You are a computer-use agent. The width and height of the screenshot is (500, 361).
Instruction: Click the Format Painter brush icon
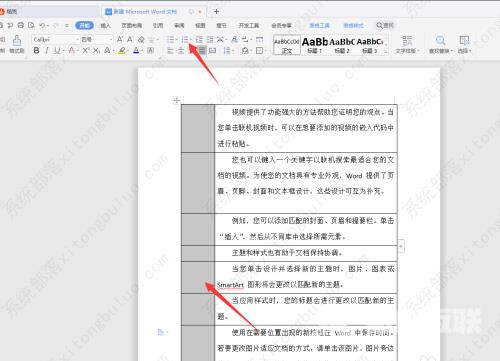pos(17,40)
